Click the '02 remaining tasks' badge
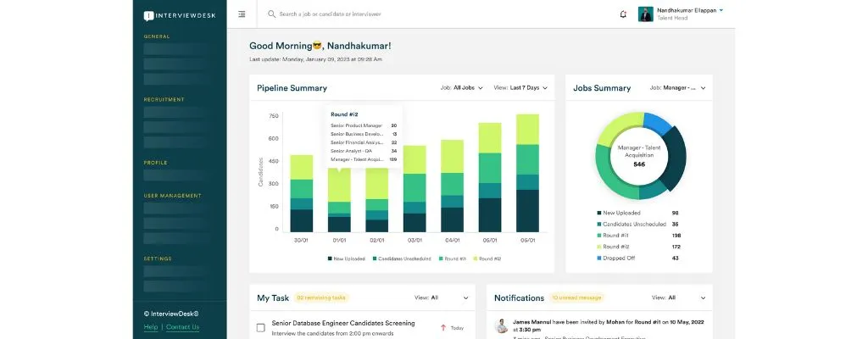 321,297
